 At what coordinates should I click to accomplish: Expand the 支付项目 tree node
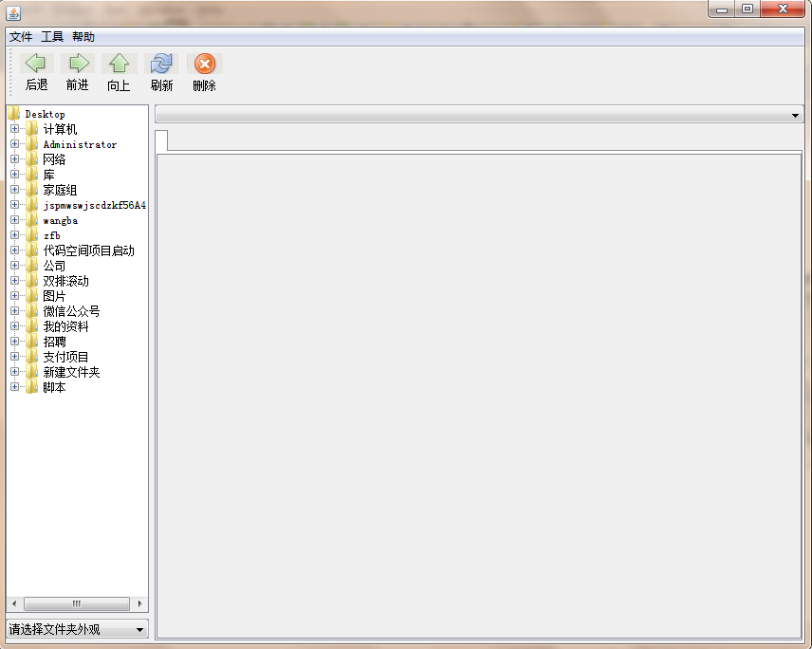14,357
